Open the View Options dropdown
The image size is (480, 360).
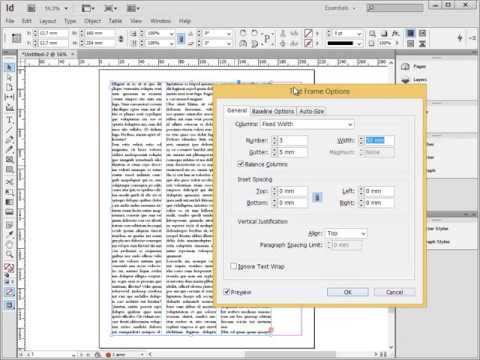[88, 8]
